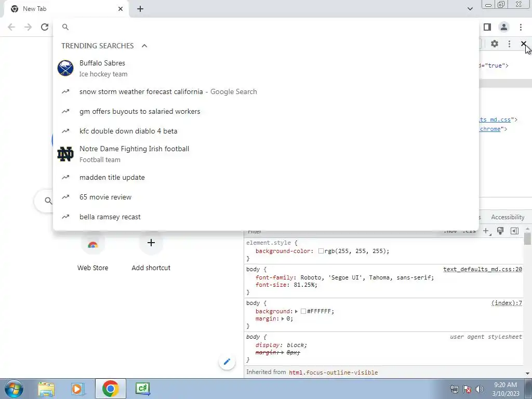Click the volume speaker tray icon
This screenshot has height=399, width=532.
point(479,389)
